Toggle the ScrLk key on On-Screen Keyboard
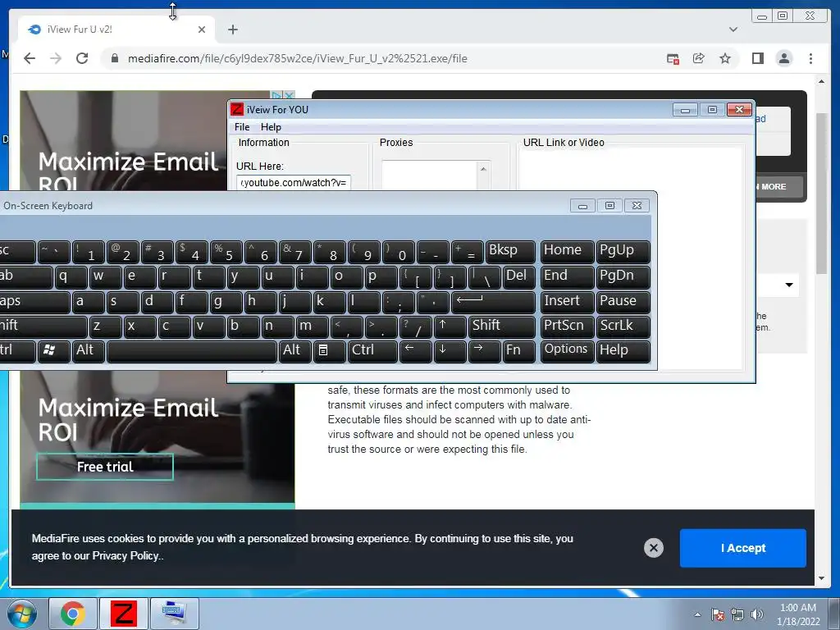The width and height of the screenshot is (840, 630). (623, 326)
